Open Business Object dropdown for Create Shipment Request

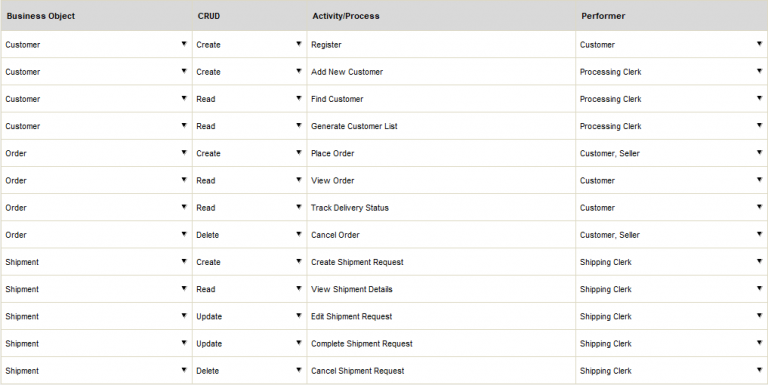(x=184, y=262)
